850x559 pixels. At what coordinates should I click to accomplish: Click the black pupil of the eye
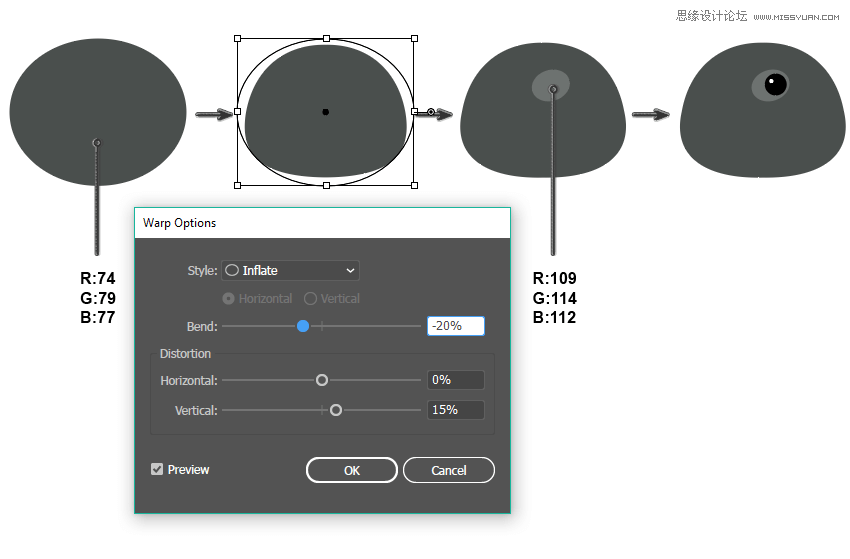(x=776, y=85)
